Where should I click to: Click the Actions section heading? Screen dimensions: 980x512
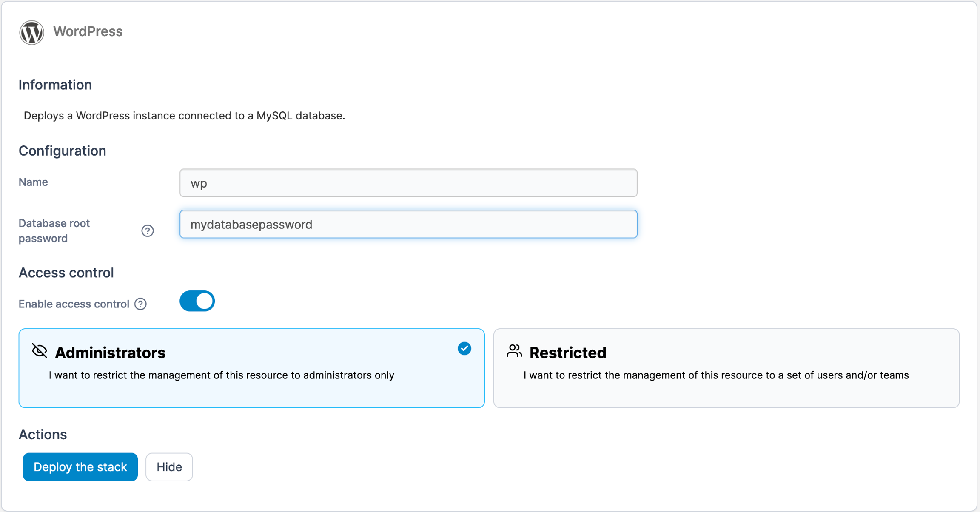click(x=43, y=434)
